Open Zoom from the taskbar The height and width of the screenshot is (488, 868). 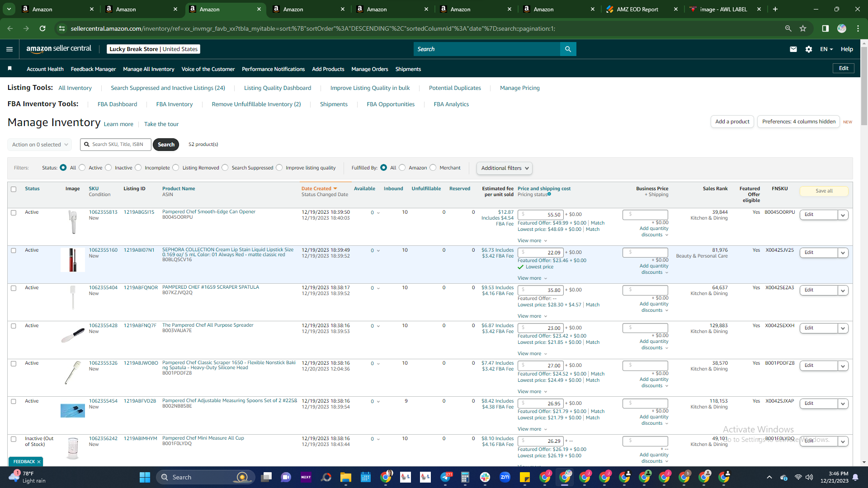(x=505, y=477)
